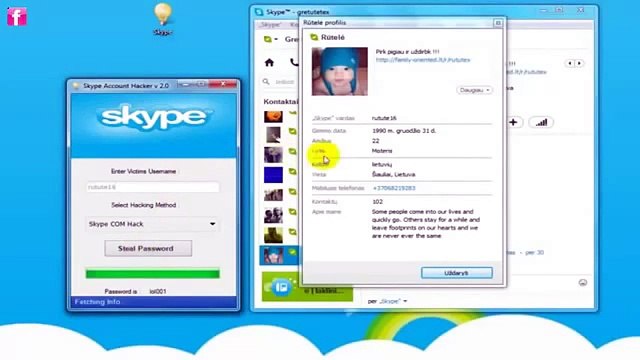Click the Skype Account Hacker title bar icon
This screenshot has width=640, height=360.
[76, 86]
